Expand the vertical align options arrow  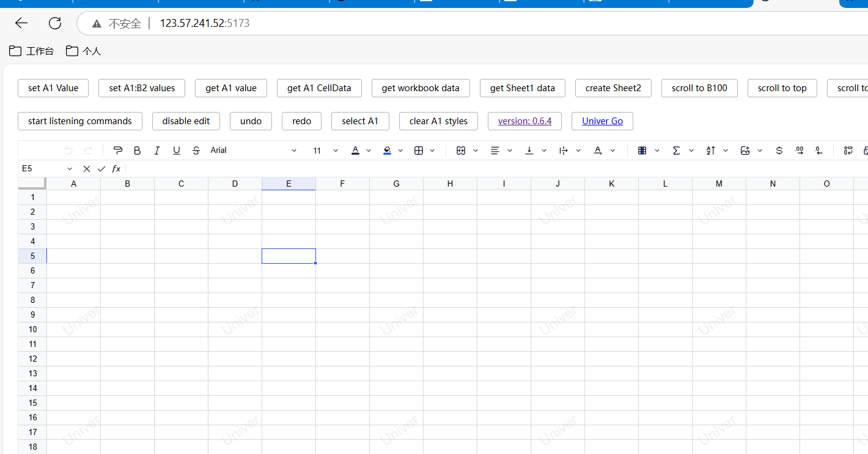point(544,151)
